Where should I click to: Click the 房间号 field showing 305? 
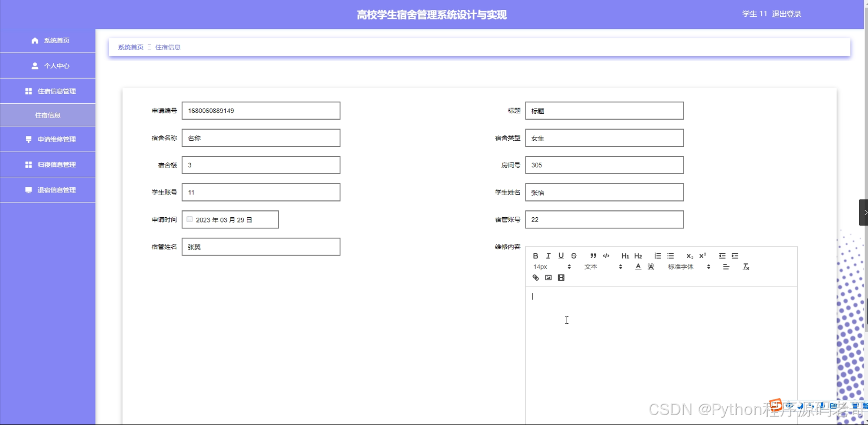coord(604,165)
